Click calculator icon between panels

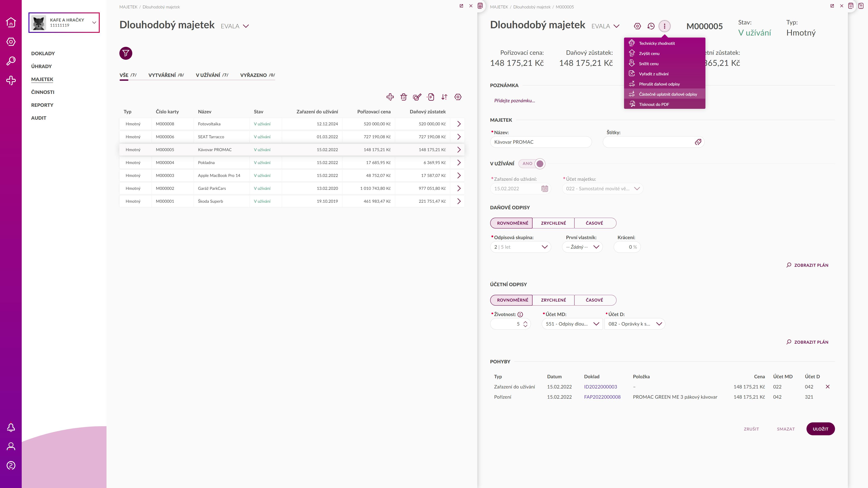[480, 6]
